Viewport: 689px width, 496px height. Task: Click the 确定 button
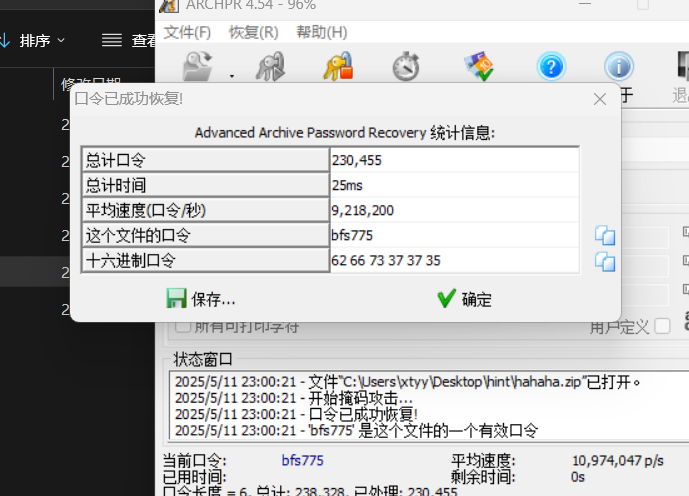point(464,299)
